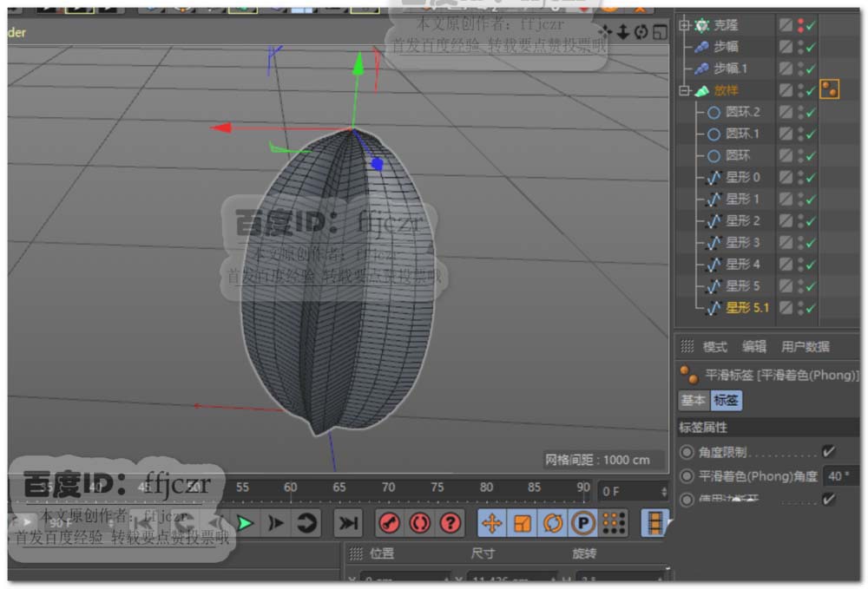Click the 角度限制 animation radio dot
The height and width of the screenshot is (589, 868).
[687, 452]
